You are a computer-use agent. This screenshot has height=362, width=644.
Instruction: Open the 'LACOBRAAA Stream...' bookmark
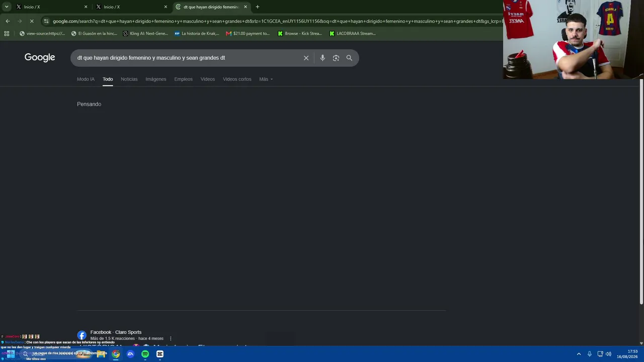[x=353, y=34]
